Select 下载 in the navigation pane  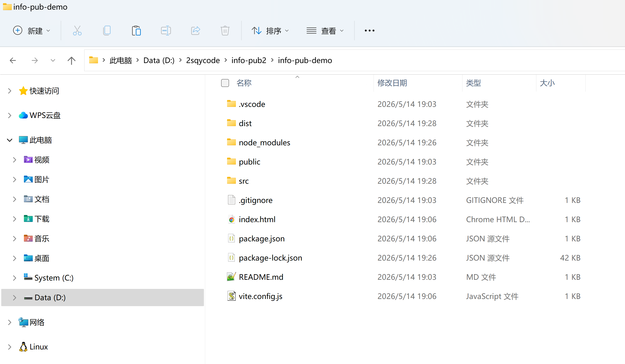click(42, 219)
